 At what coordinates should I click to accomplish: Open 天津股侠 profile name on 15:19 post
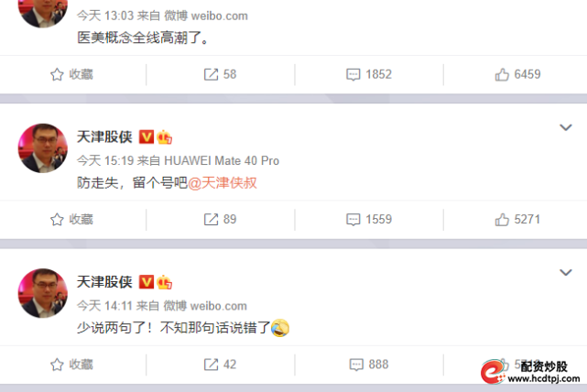pos(104,136)
